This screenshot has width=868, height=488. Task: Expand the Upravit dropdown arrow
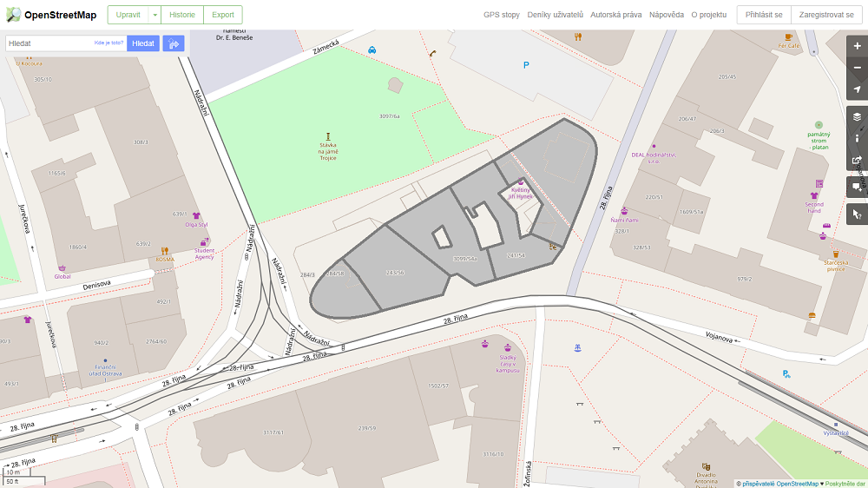coord(155,15)
